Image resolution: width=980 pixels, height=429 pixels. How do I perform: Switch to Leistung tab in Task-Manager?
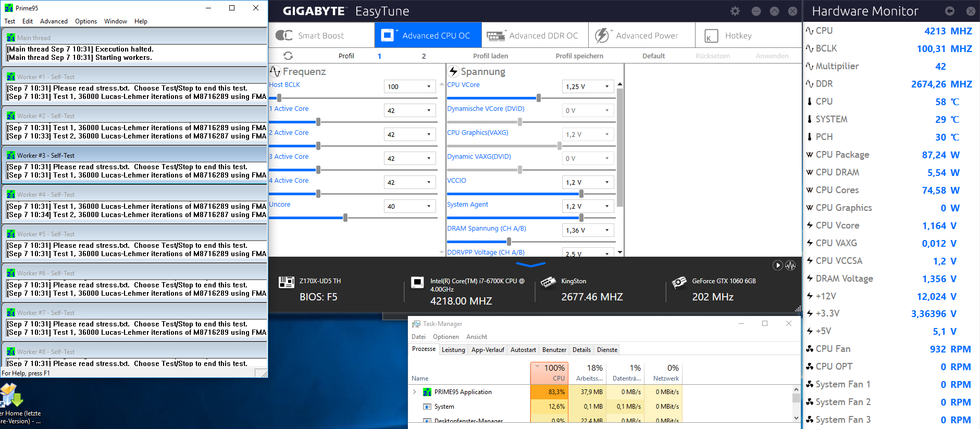coord(453,350)
